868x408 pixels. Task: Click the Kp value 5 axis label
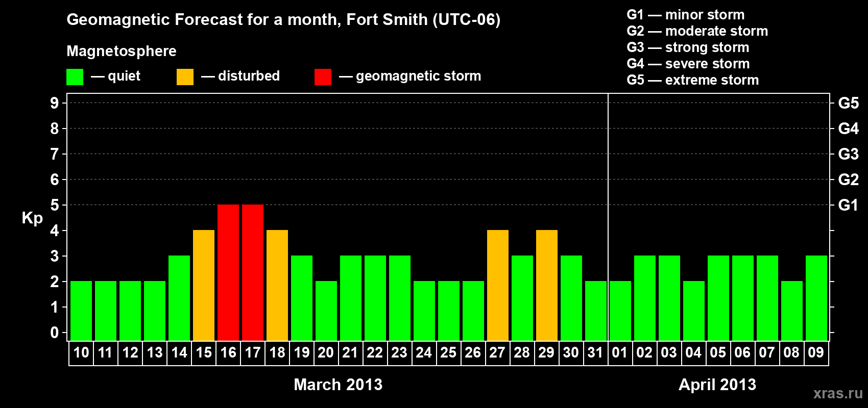55,205
